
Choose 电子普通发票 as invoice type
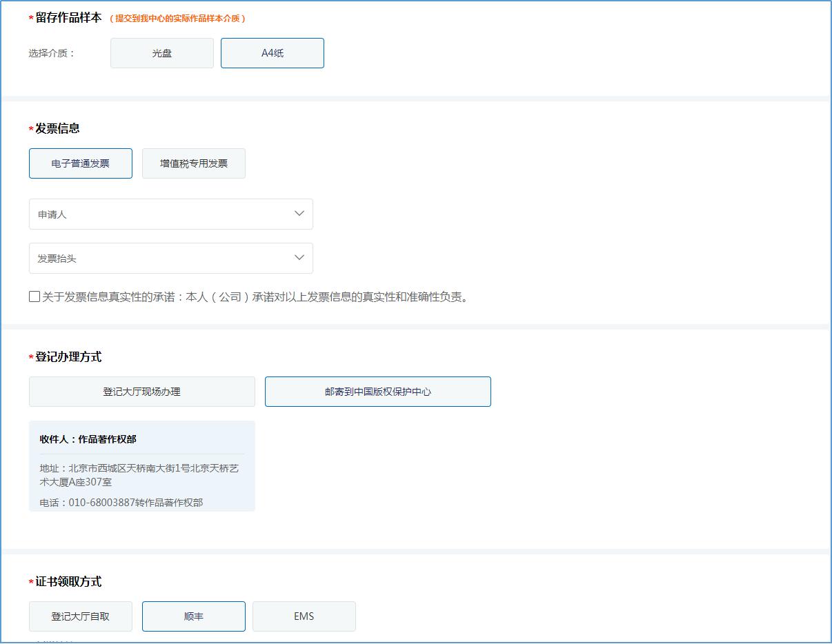tap(80, 163)
